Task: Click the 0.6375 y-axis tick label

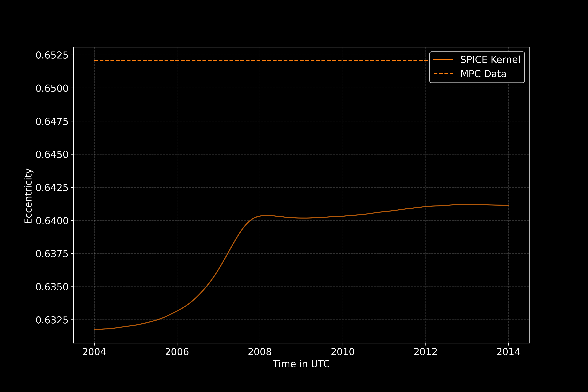Action: tap(52, 254)
